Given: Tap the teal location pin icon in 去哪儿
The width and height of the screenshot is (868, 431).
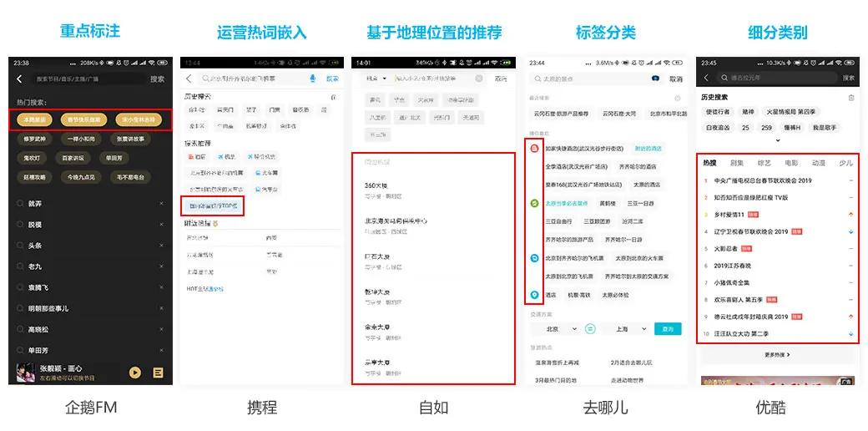Looking at the screenshot, I should [534, 296].
